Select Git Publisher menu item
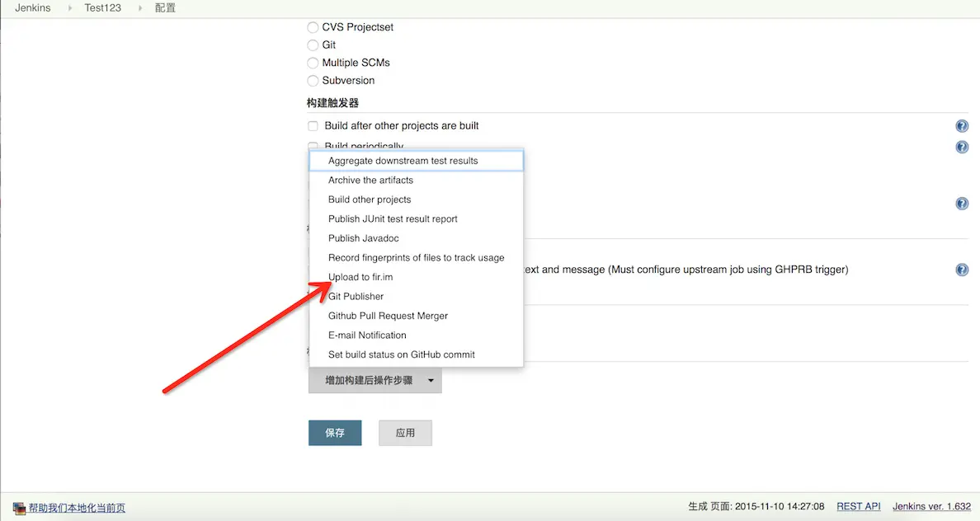The width and height of the screenshot is (980, 521). click(417, 296)
